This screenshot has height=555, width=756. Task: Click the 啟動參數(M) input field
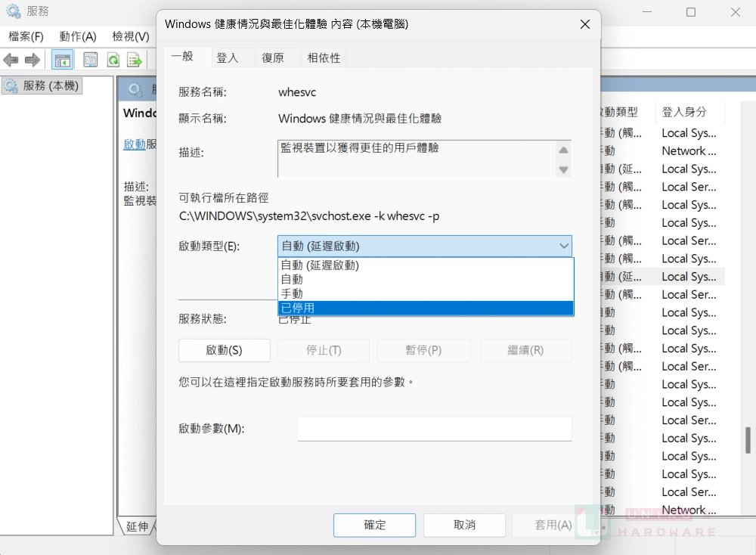pos(435,429)
